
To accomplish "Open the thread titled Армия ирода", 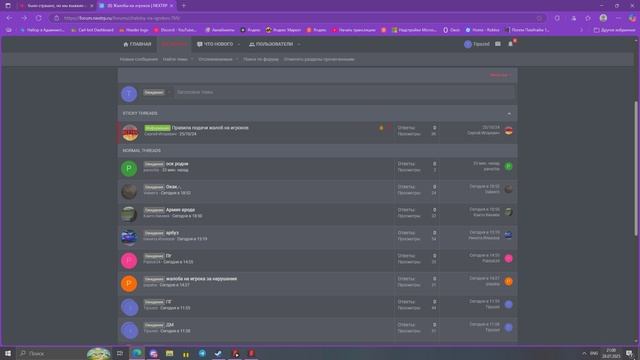I will (180, 210).
